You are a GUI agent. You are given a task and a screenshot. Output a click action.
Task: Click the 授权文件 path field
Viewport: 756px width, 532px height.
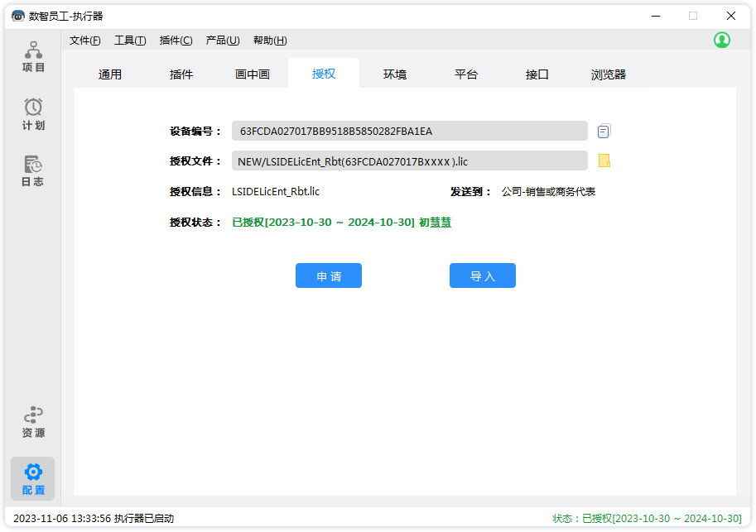(409, 161)
